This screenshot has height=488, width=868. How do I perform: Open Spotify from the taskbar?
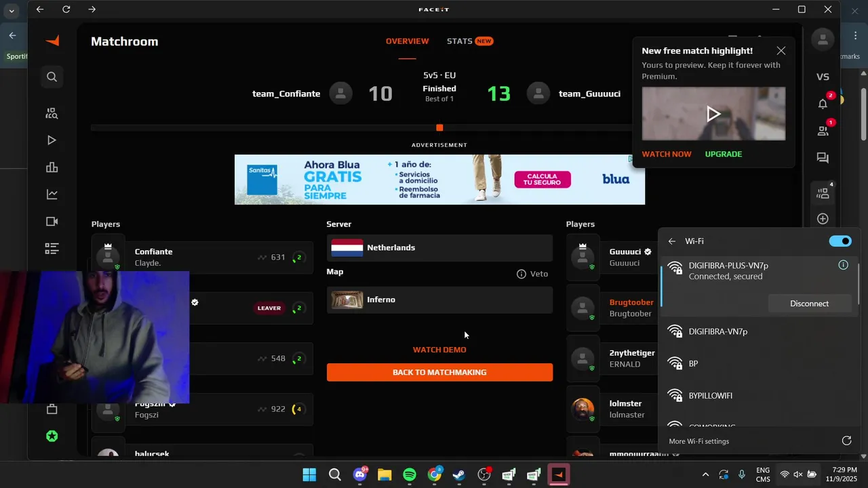410,474
